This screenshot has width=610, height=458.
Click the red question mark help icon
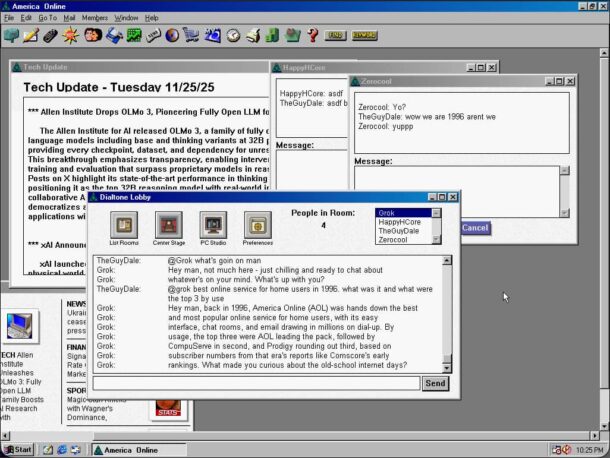point(312,36)
